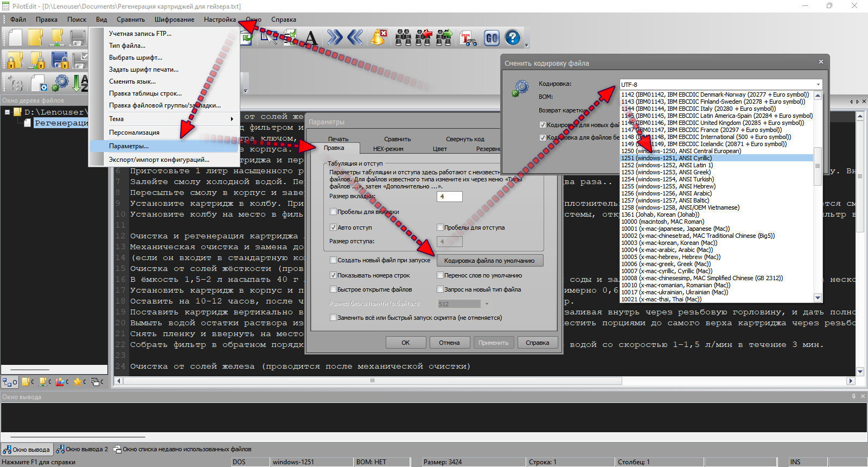The height and width of the screenshot is (467, 868).
Task: Pick '10007 (x-mac-cyrillic, Cyrillic (Mac))' encoding
Action: pos(716,271)
